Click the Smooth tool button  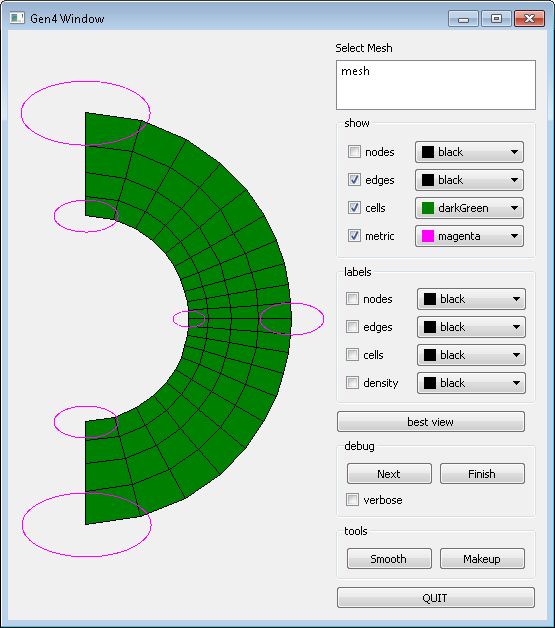pos(389,559)
